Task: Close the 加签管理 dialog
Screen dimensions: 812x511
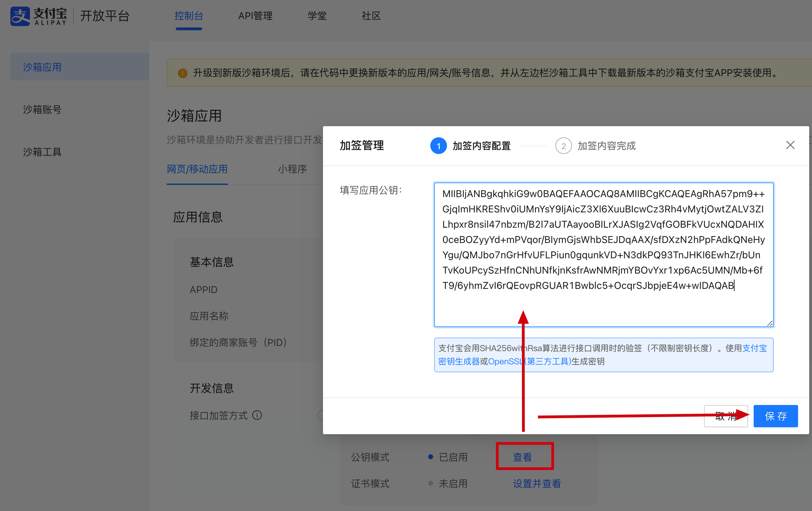Action: click(790, 145)
